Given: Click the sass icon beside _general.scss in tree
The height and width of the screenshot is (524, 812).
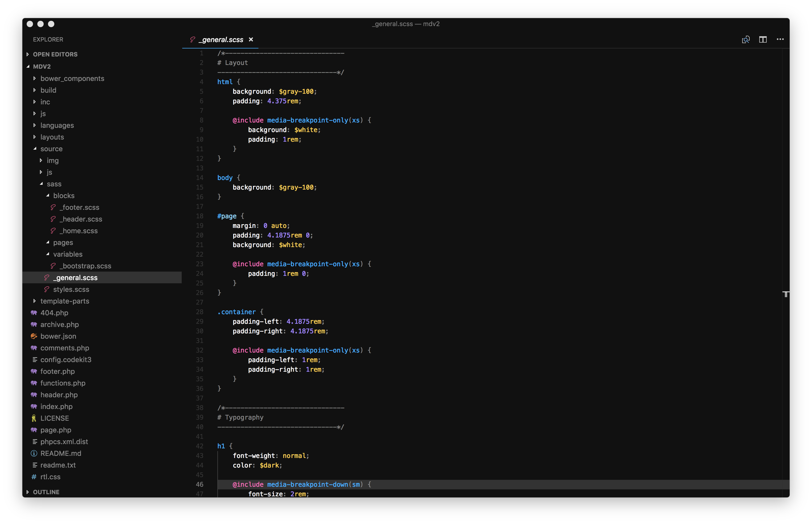Looking at the screenshot, I should [47, 278].
